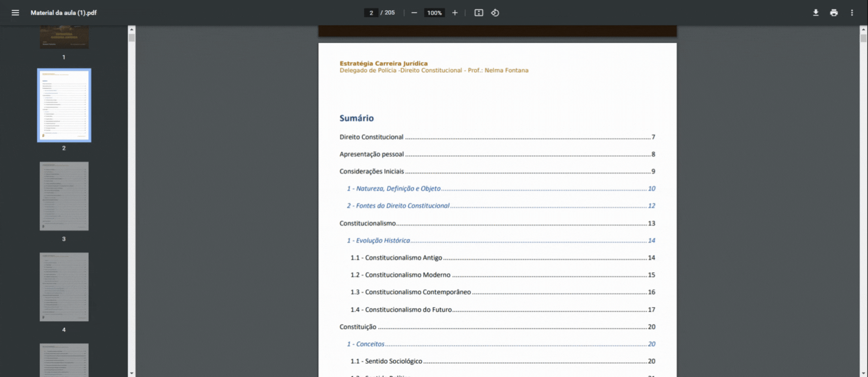This screenshot has width=868, height=377.
Task: Select page 3 thumbnail
Action: pyautogui.click(x=64, y=196)
